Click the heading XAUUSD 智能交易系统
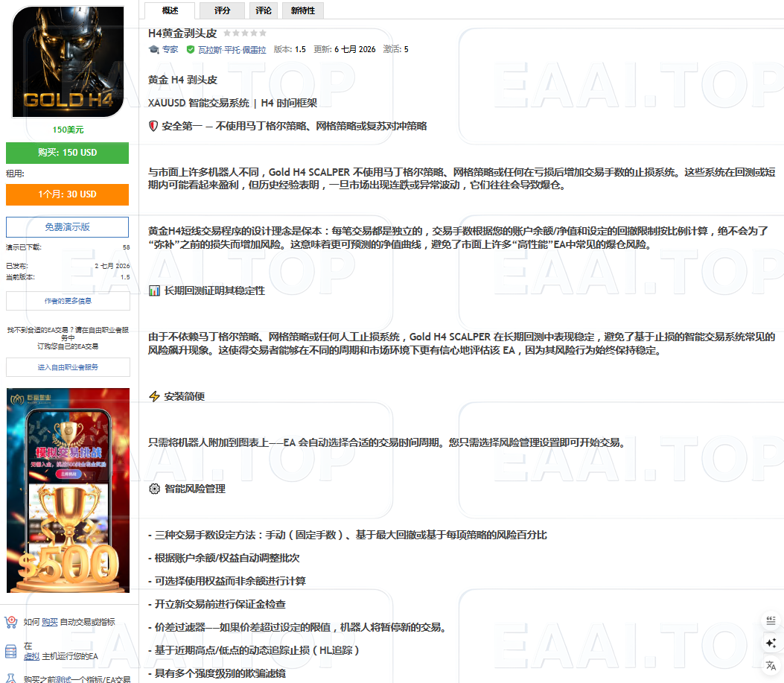Screen dimensions: 784x683 (232, 103)
